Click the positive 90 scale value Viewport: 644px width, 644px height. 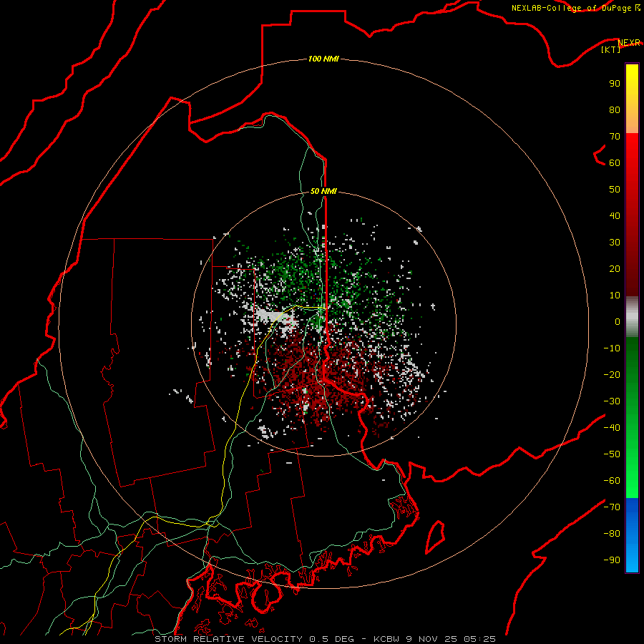point(615,84)
